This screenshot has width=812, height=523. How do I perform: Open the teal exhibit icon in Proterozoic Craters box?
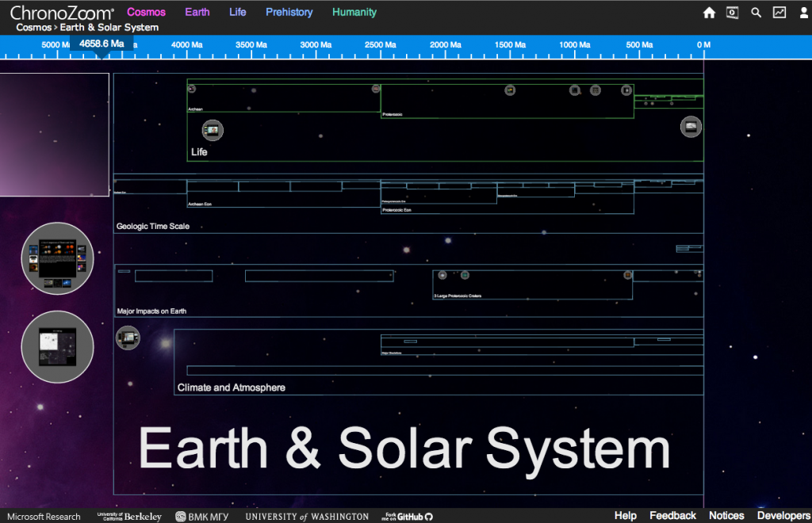pos(465,275)
